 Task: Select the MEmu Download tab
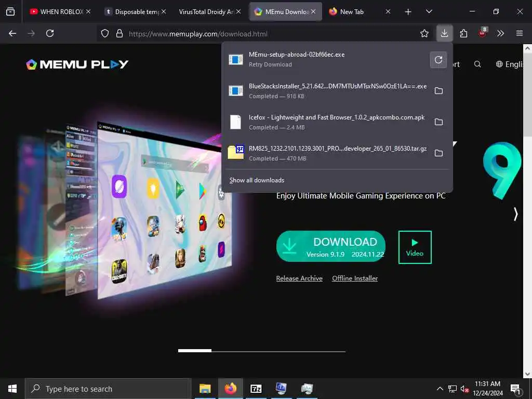pos(286,12)
